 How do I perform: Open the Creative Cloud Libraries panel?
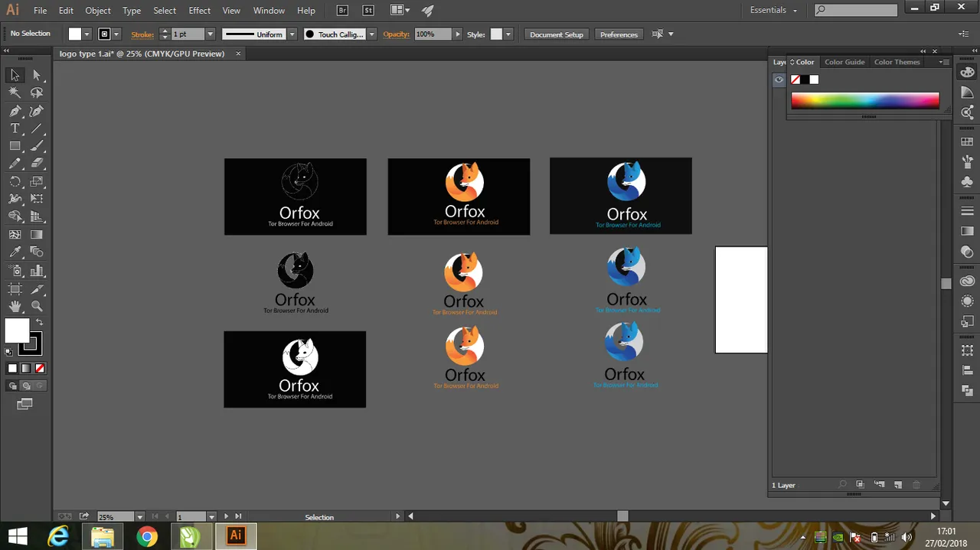pyautogui.click(x=968, y=281)
